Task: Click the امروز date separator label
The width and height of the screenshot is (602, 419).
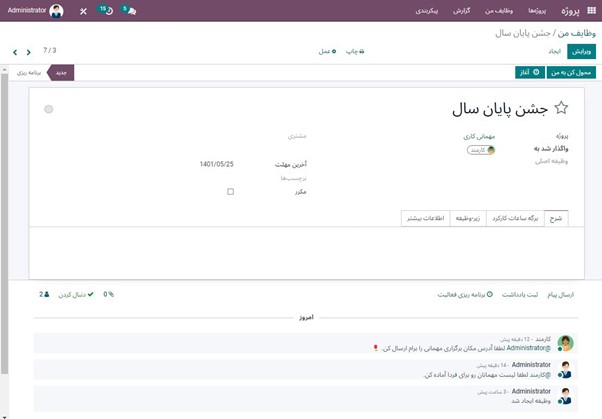Action: click(x=306, y=317)
